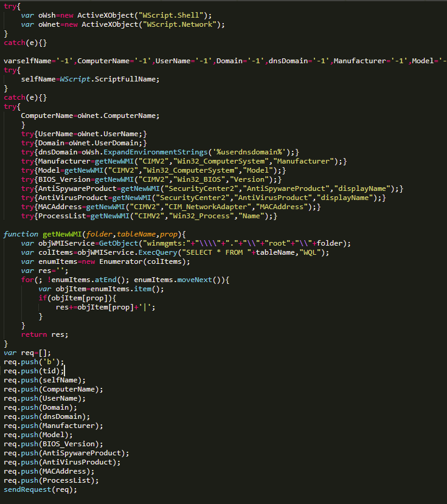The height and width of the screenshot is (504, 447).
Task: Click if(objItem[prop]) condition
Action: (77, 299)
